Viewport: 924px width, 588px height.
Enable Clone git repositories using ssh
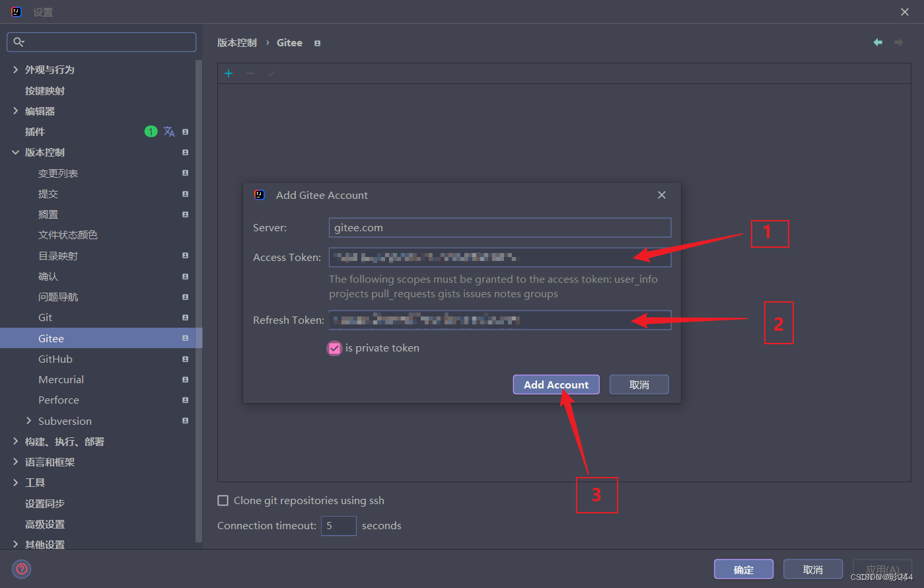point(223,501)
